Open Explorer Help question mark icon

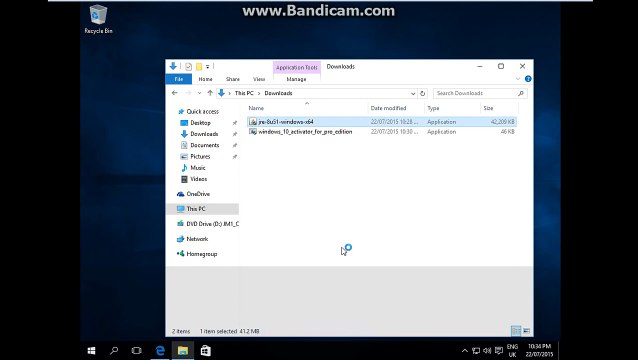click(528, 79)
